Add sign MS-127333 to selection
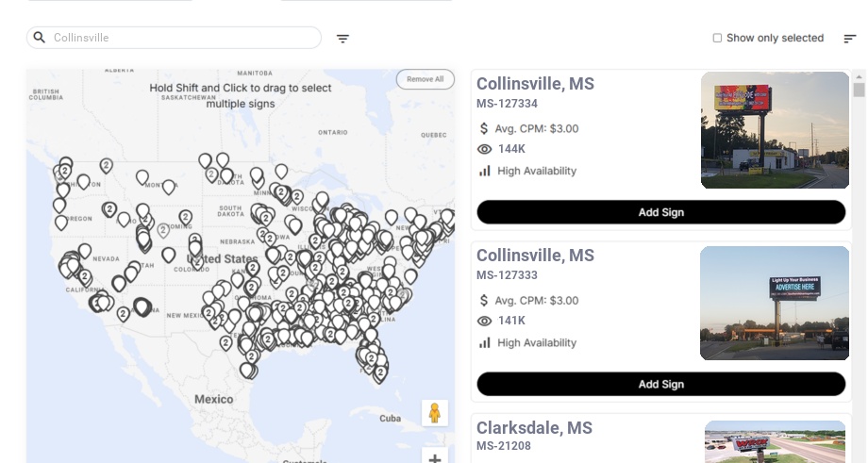Image resolution: width=868 pixels, height=463 pixels. (x=660, y=384)
